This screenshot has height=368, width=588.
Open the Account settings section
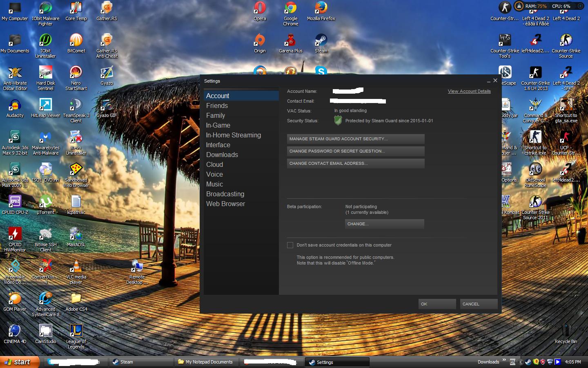(241, 96)
